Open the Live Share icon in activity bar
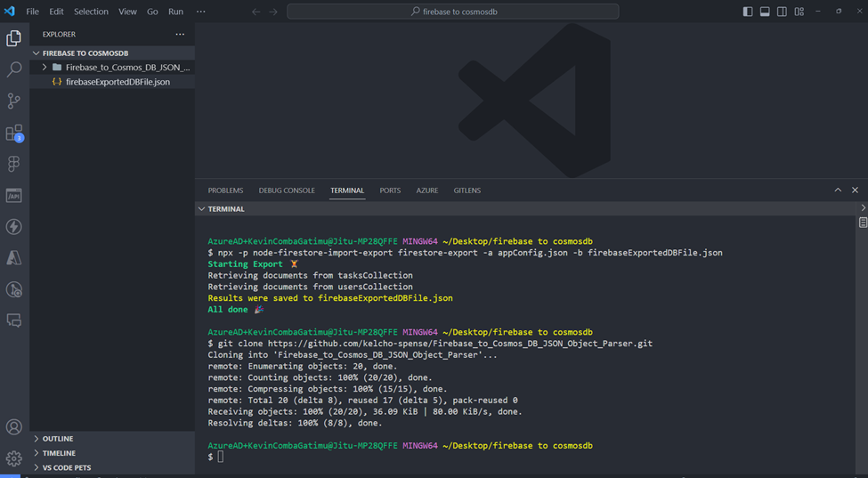The image size is (868, 478). [x=14, y=289]
